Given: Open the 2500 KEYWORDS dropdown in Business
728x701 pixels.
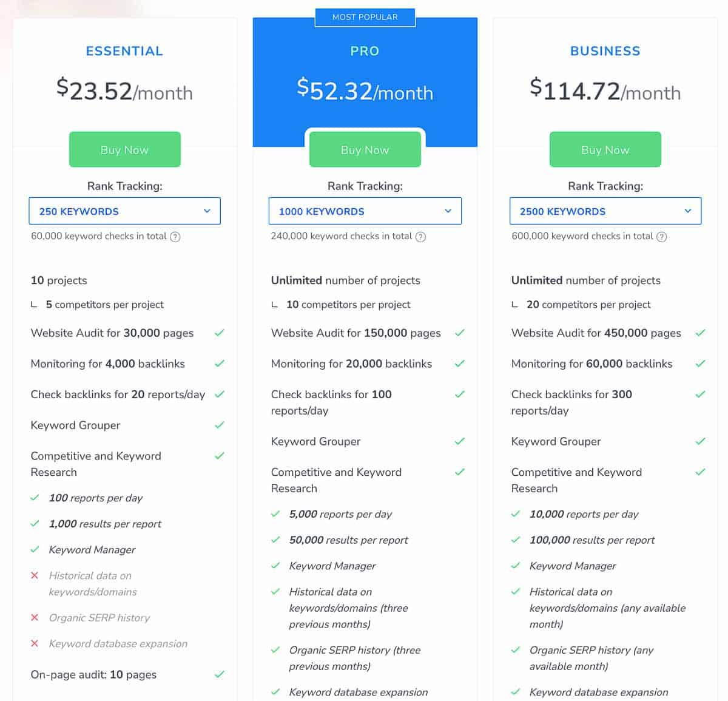Looking at the screenshot, I should pos(605,211).
